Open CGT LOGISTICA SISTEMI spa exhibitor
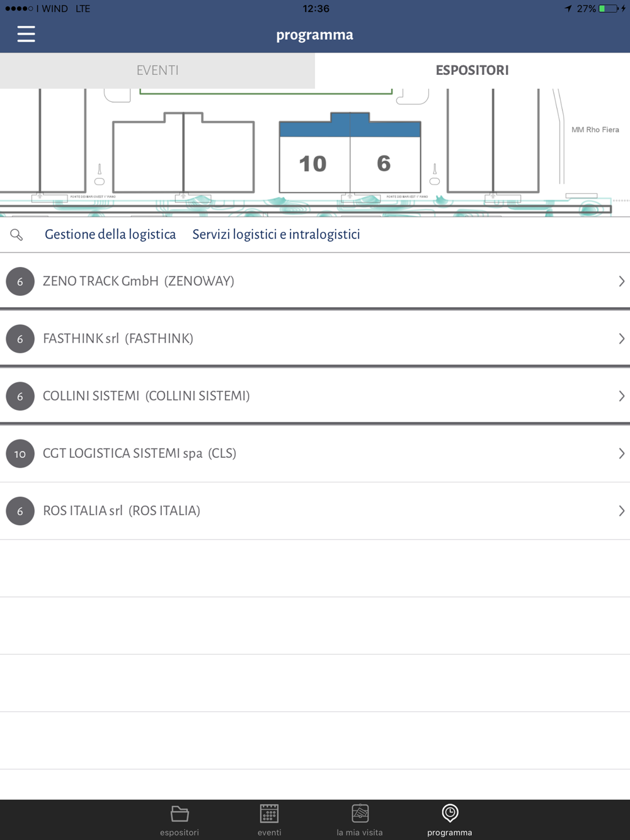 pyautogui.click(x=315, y=453)
